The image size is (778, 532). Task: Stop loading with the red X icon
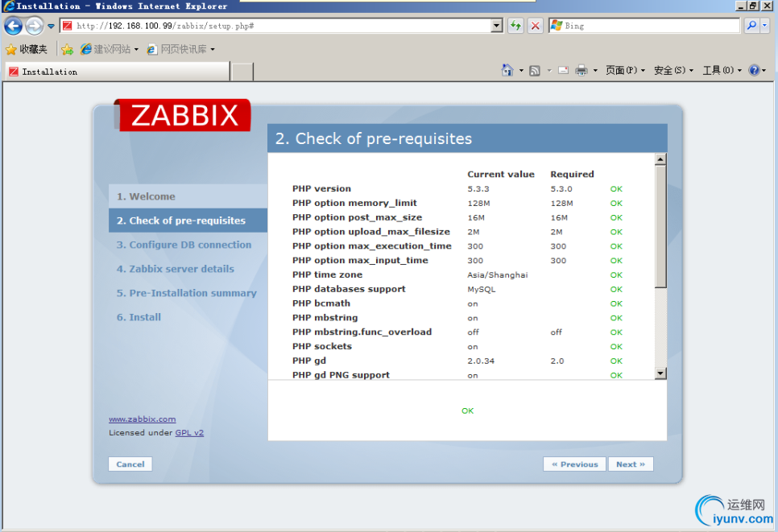[536, 26]
